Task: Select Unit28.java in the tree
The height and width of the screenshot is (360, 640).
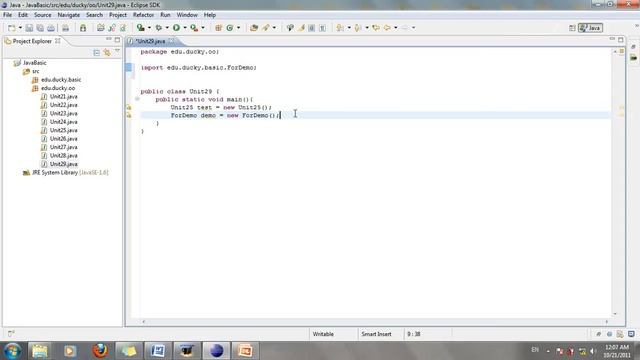Action: coord(63,156)
